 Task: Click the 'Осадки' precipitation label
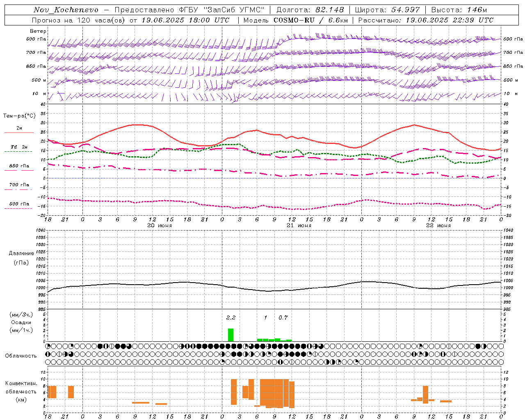tap(21, 322)
